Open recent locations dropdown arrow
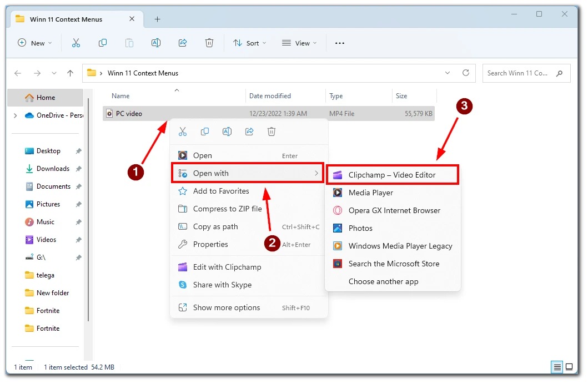This screenshot has width=588, height=384. point(54,73)
